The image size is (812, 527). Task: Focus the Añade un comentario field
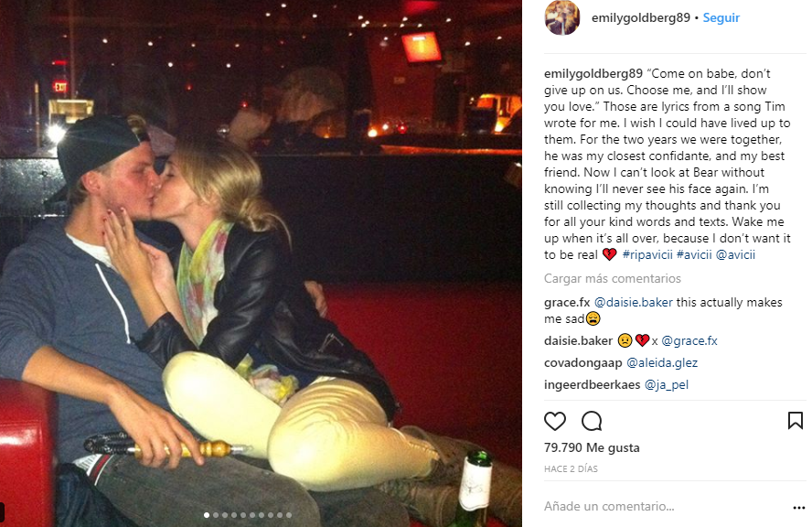(663, 506)
